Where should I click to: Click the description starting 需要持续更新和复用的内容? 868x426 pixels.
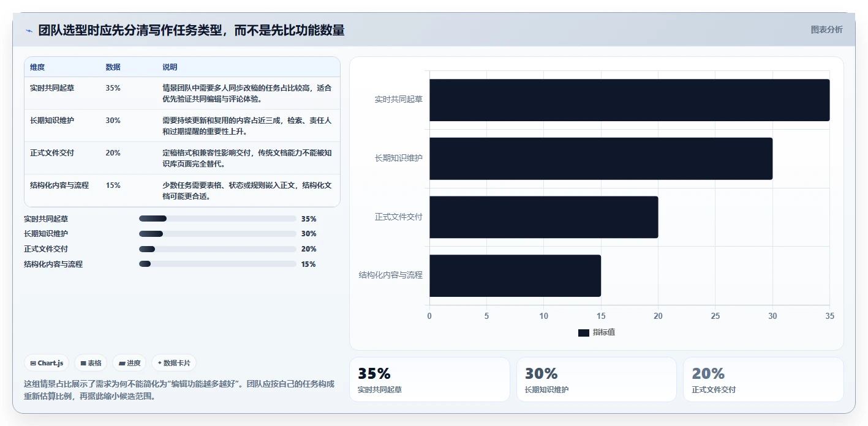(x=247, y=126)
